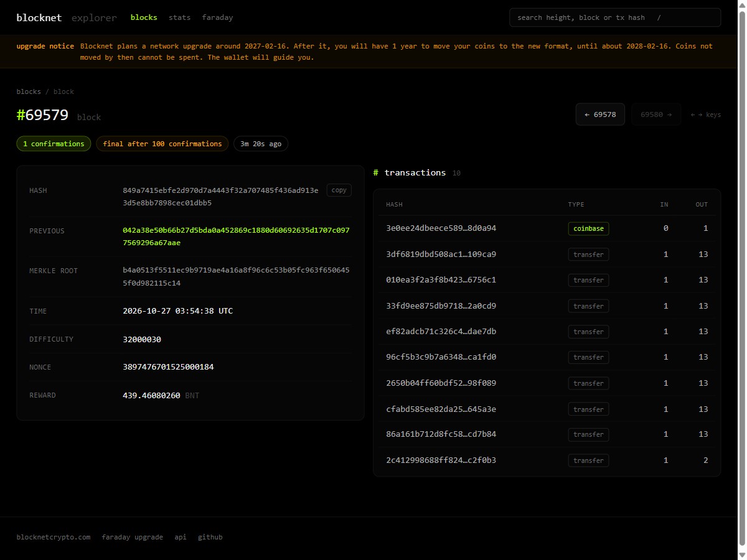Open the github footer link

tap(210, 537)
